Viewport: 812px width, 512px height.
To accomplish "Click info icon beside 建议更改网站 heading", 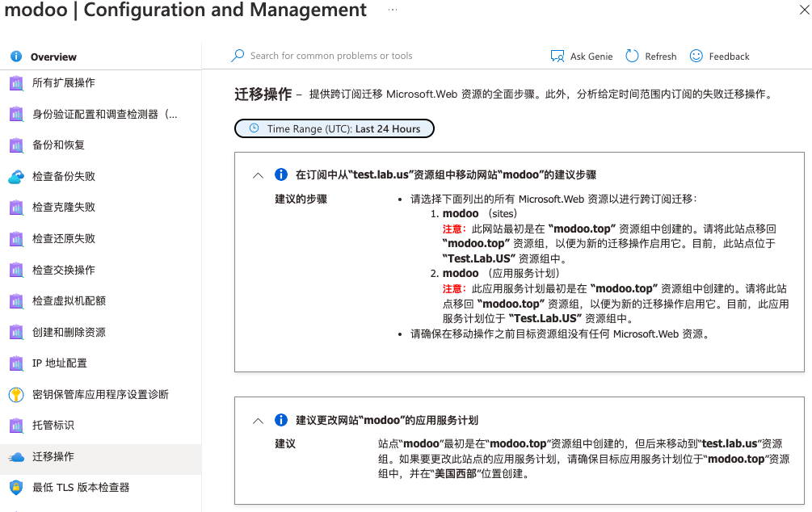I will coord(280,420).
